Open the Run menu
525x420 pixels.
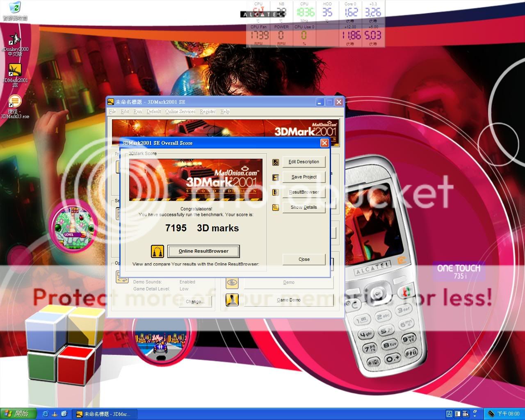point(137,112)
